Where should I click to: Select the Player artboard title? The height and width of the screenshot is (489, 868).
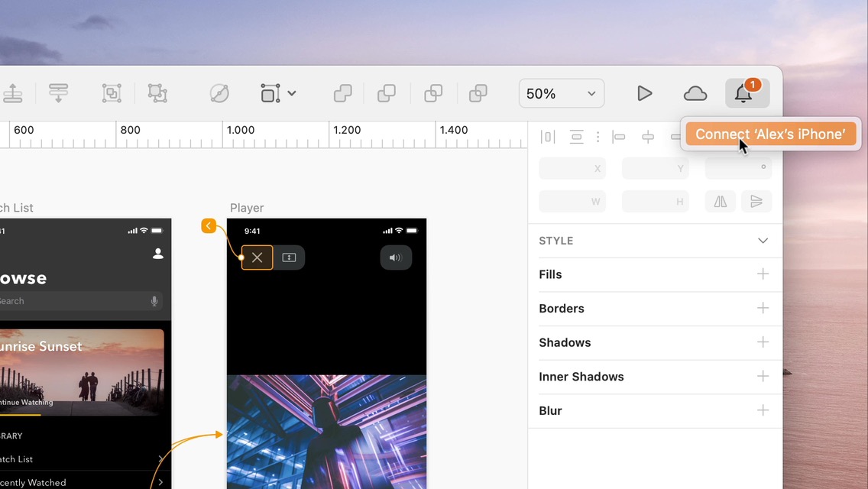pyautogui.click(x=247, y=208)
